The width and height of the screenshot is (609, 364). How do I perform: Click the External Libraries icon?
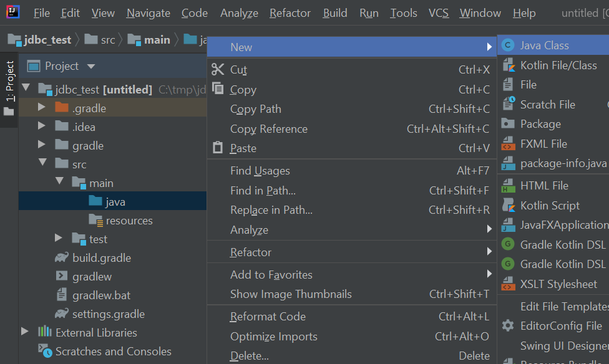tap(45, 332)
